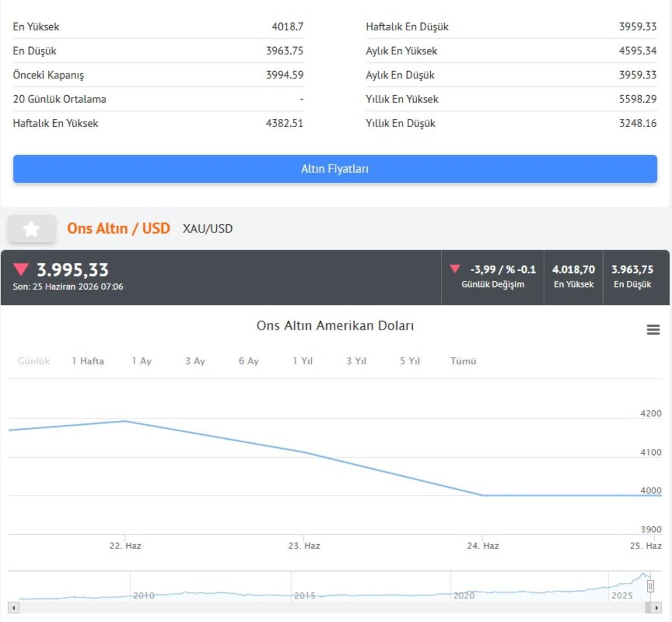Click the left arrow of navigator scrollbar
The width and height of the screenshot is (672, 622).
click(x=13, y=607)
